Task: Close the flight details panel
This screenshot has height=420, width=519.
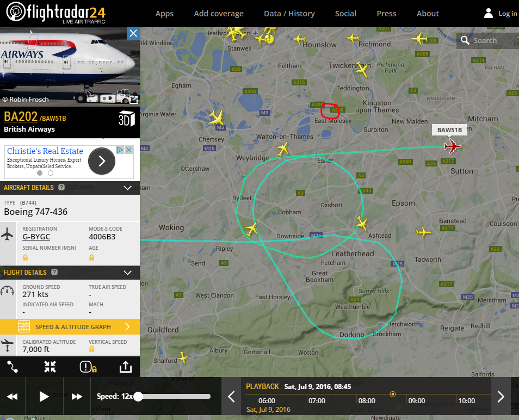Action: click(x=133, y=33)
